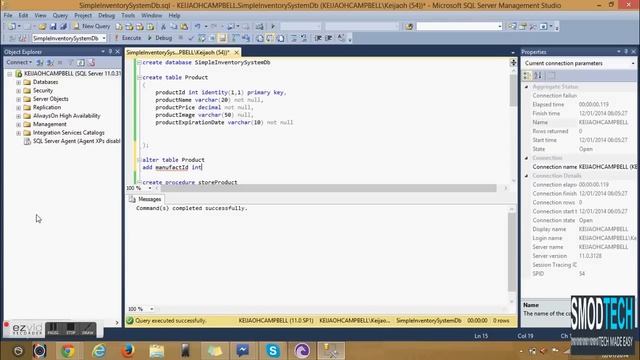Click the Uncomment selected lines icon
Screen dimensions: 640x360
coord(304,38)
